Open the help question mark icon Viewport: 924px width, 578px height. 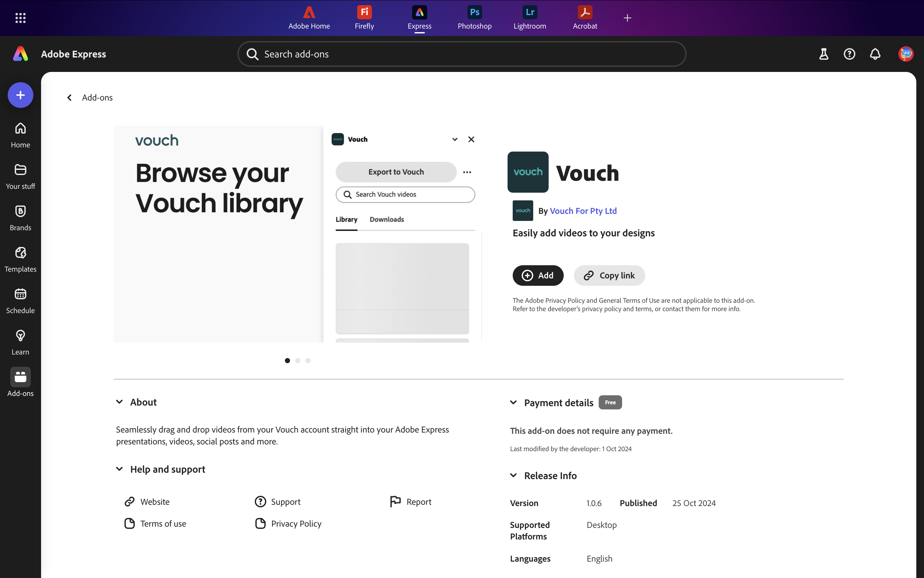[849, 54]
